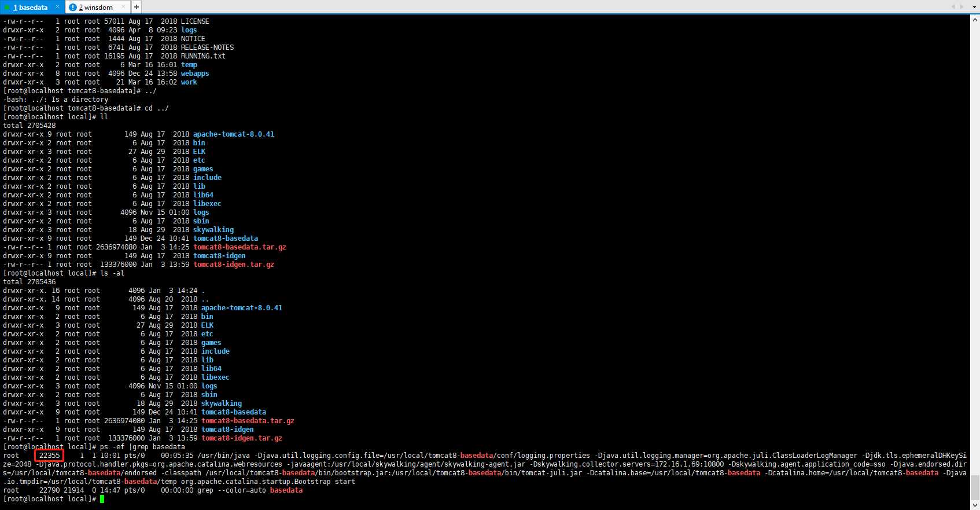Click tomcat8-idgen.tar.gz in the ls -al listing
This screenshot has width=980, height=510.
pyautogui.click(x=242, y=438)
